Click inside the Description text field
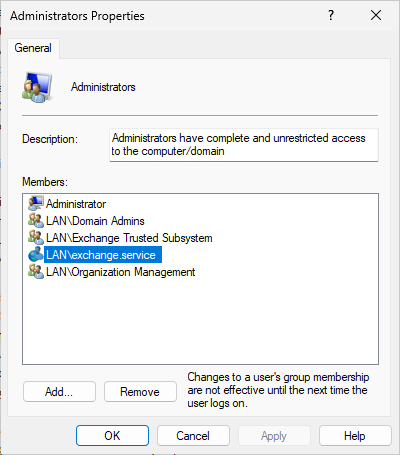This screenshot has height=455, width=400. click(244, 145)
